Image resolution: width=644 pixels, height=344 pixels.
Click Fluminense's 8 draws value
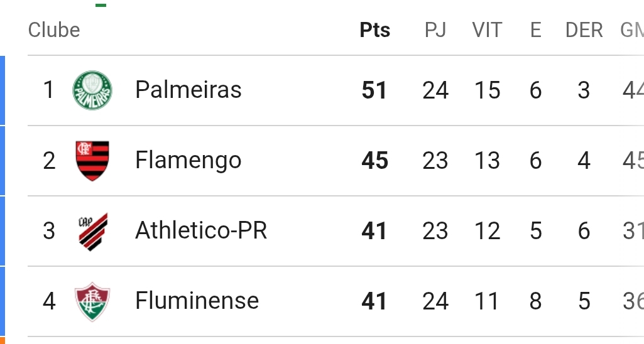pos(535,301)
